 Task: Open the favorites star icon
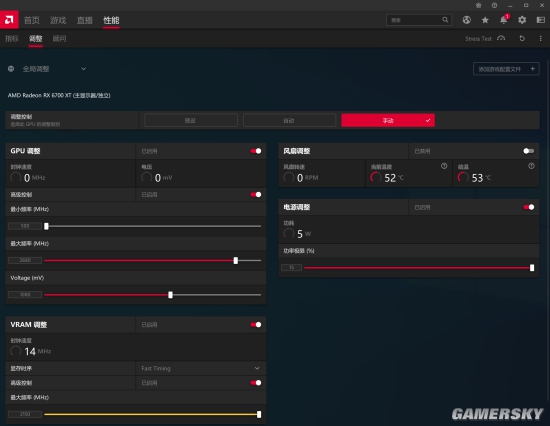[x=485, y=20]
